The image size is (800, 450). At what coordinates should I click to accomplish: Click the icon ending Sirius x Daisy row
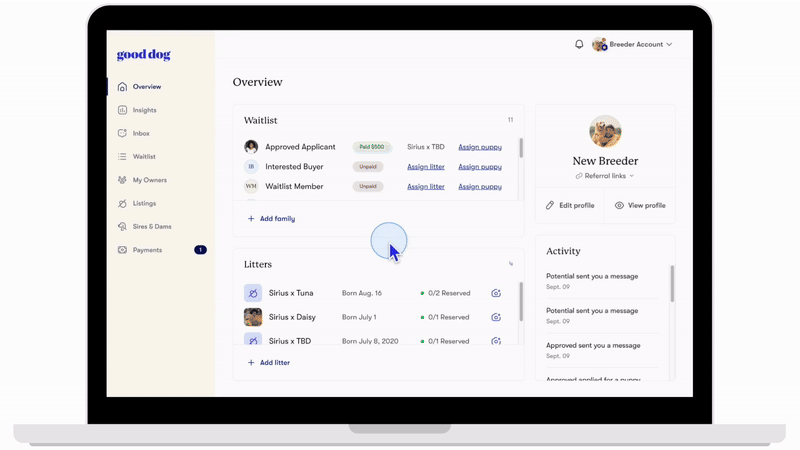pos(496,317)
